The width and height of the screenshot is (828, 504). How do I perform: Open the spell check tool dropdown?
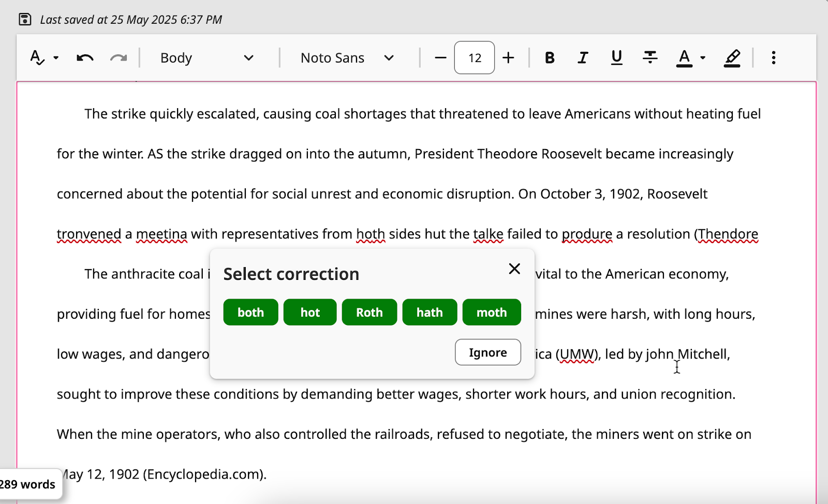point(44,57)
